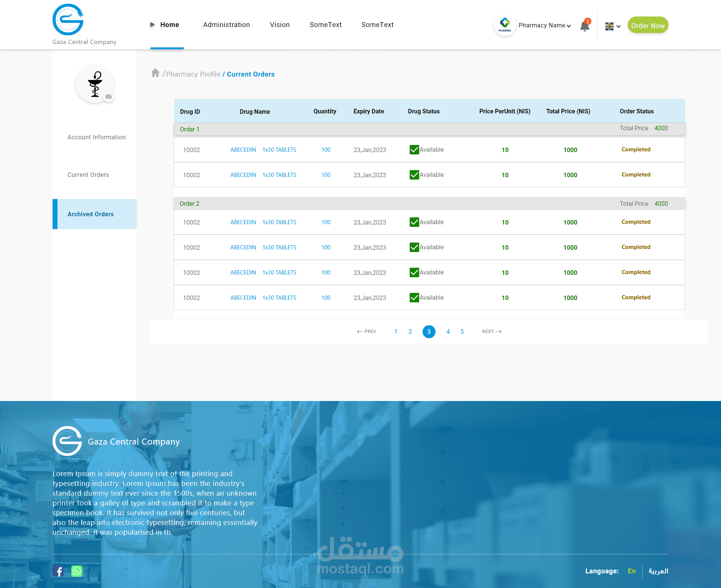The height and width of the screenshot is (588, 721).
Task: Click the pharmacy symbol profile image
Action: click(95, 84)
